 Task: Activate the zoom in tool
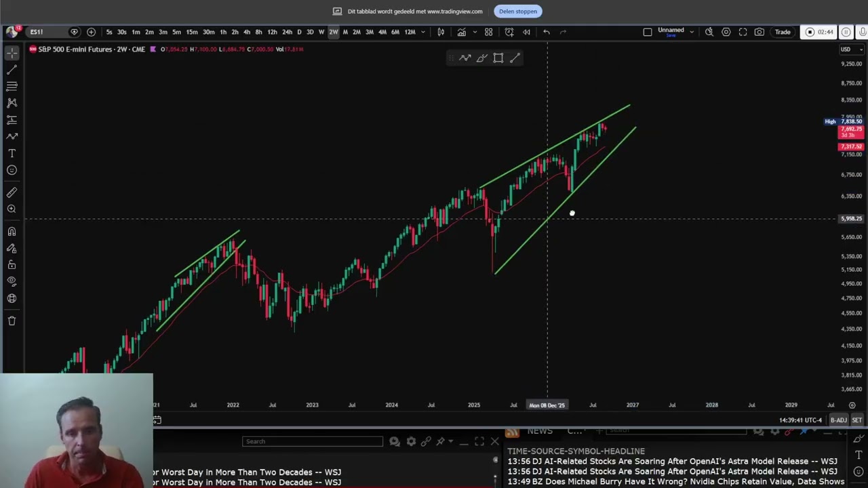(12, 209)
